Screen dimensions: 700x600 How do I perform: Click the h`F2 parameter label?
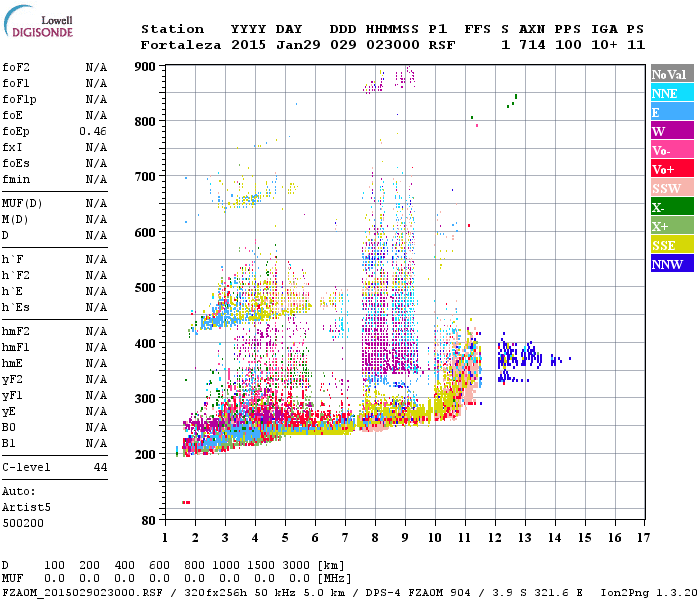16,275
